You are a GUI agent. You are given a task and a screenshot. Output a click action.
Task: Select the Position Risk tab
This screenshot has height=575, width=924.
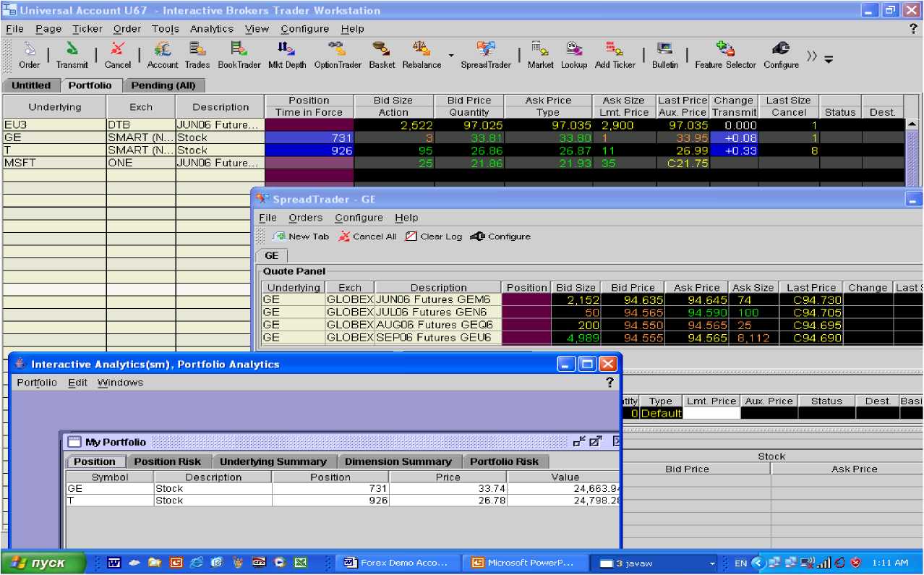[168, 461]
